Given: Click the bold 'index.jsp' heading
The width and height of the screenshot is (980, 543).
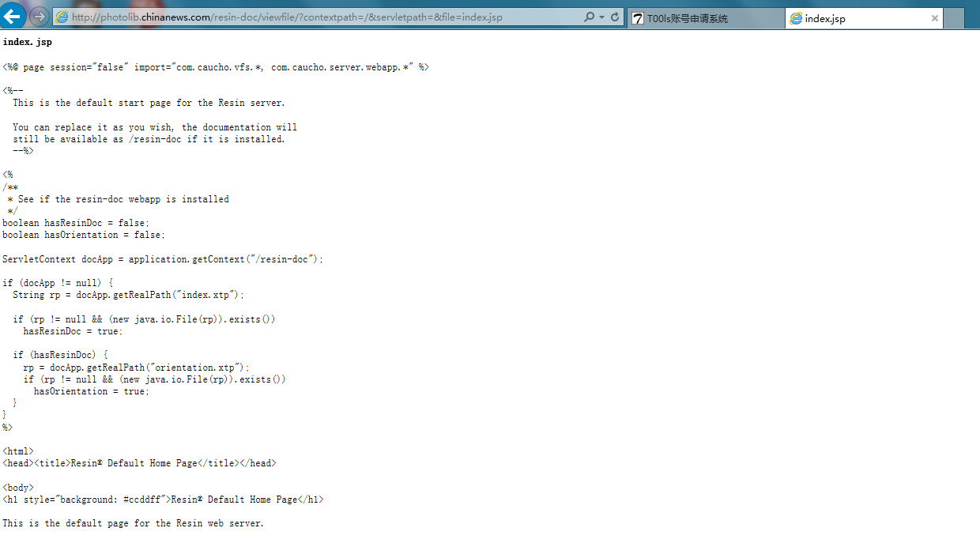Looking at the screenshot, I should [27, 42].
